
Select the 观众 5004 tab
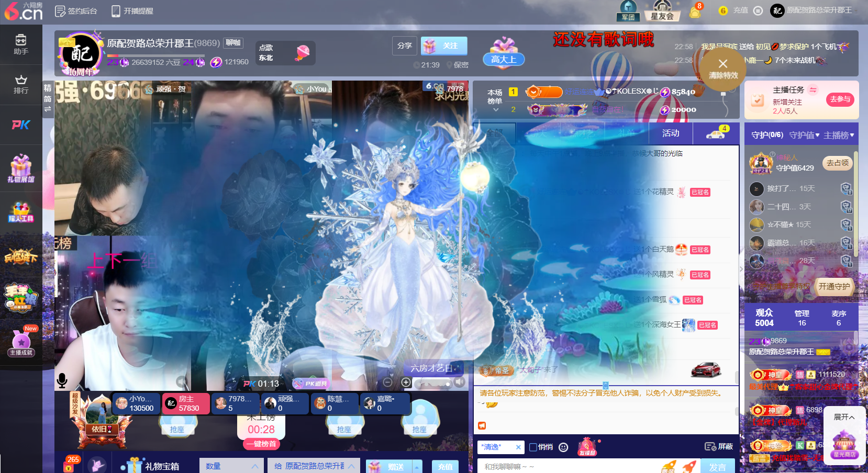click(764, 317)
